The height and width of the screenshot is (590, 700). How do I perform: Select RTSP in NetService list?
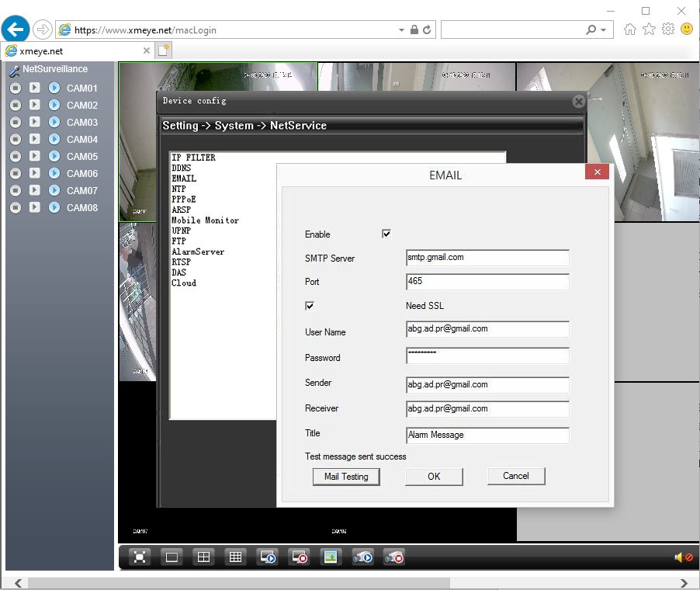tap(182, 262)
